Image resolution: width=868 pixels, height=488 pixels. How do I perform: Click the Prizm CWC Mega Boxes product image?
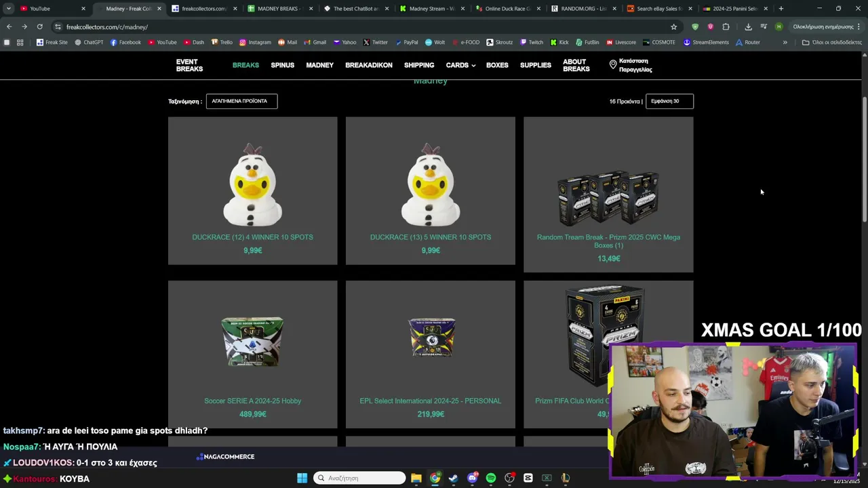(x=608, y=197)
